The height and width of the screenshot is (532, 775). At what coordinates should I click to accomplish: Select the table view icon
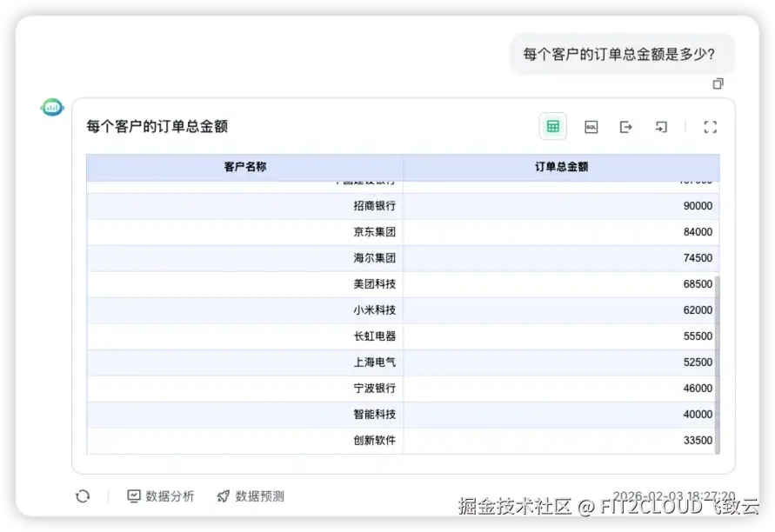click(552, 126)
